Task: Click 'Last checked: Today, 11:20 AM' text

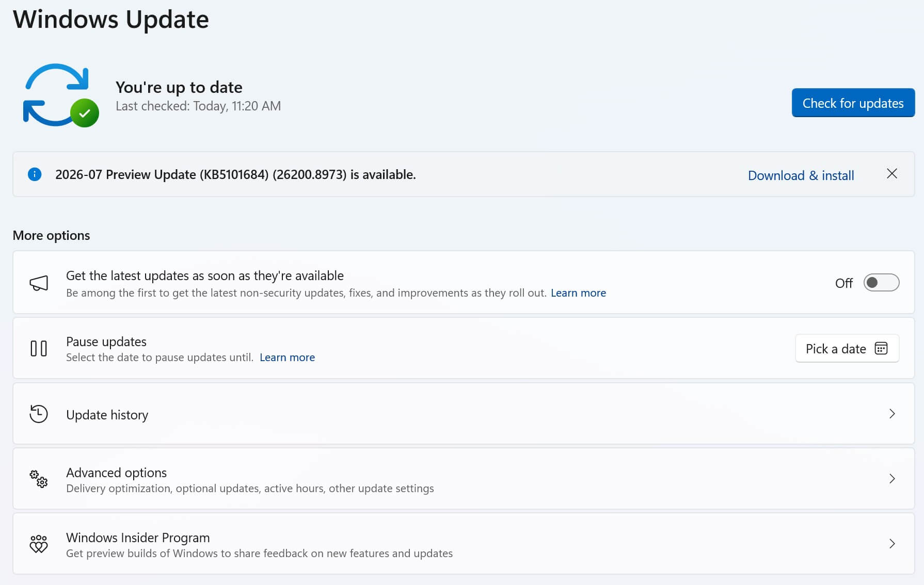Action: pos(198,106)
